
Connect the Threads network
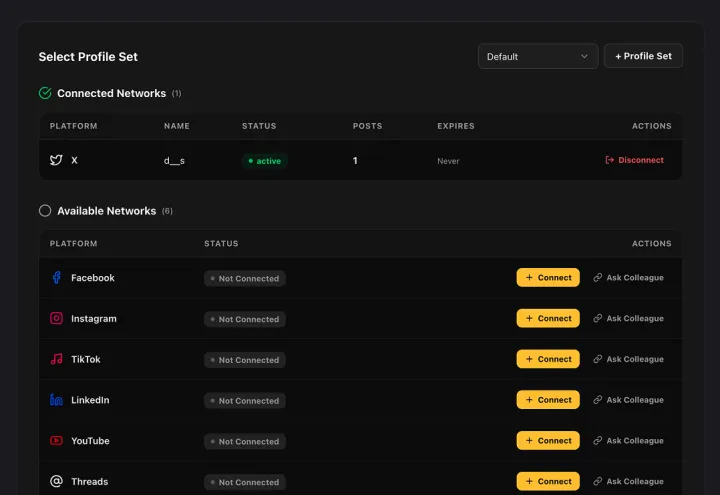548,481
